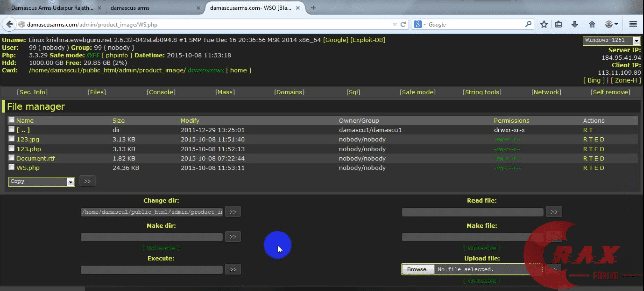Open the [Sec. Info] menu item
This screenshot has height=291, width=644.
tap(32, 92)
